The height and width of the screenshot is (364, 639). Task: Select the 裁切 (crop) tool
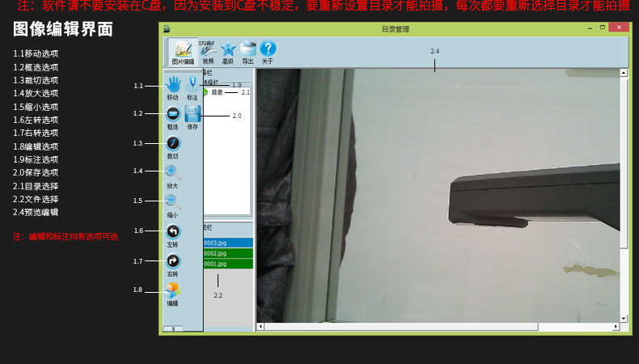173,147
